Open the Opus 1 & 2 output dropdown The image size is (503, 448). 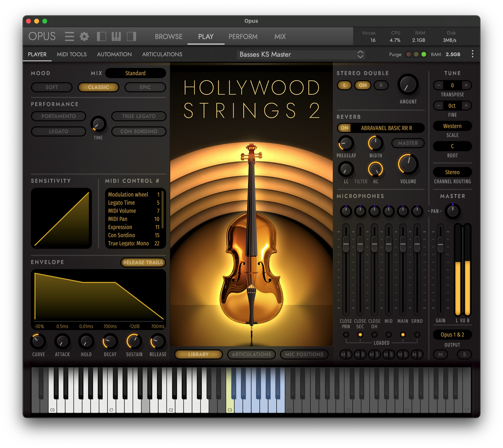point(452,335)
